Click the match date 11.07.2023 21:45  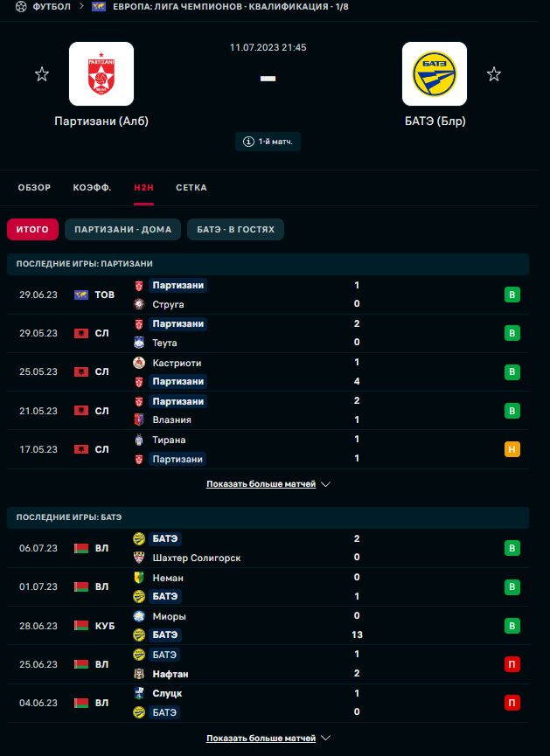268,47
